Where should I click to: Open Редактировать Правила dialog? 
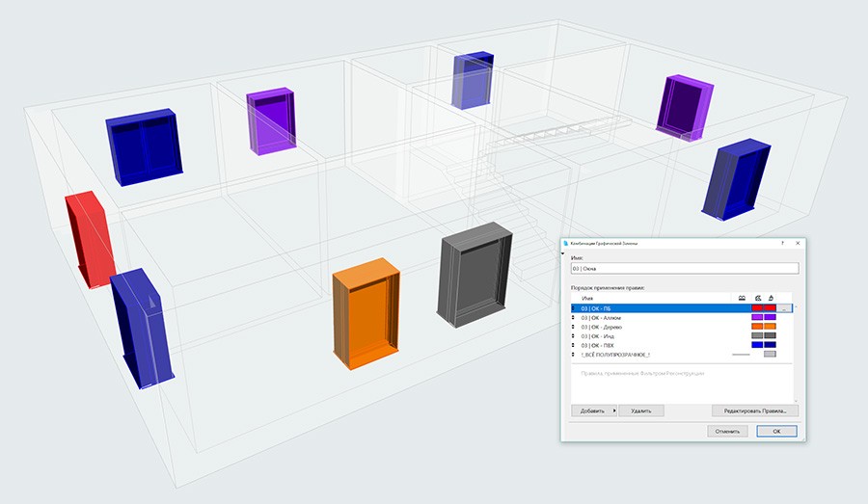click(x=755, y=411)
